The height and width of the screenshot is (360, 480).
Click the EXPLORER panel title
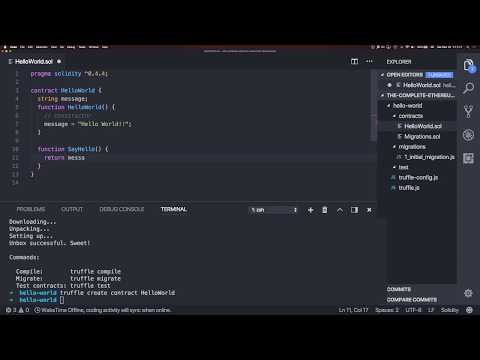click(399, 62)
